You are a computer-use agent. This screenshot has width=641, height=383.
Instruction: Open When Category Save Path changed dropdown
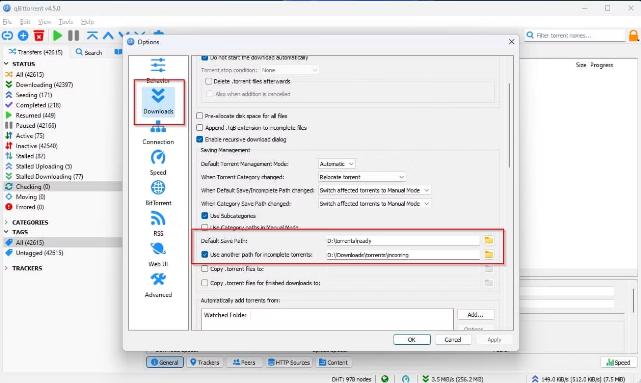[x=374, y=204]
